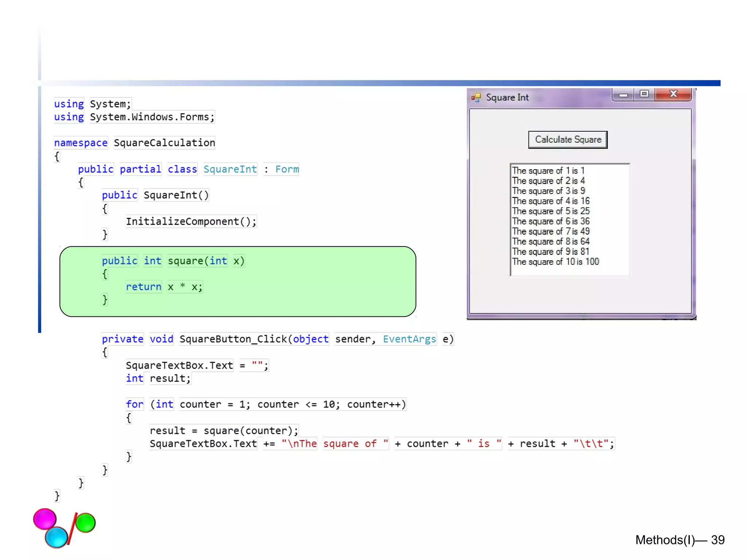Click the green circle in the logo
Image resolution: width=747 pixels, height=560 pixels.
[x=86, y=522]
